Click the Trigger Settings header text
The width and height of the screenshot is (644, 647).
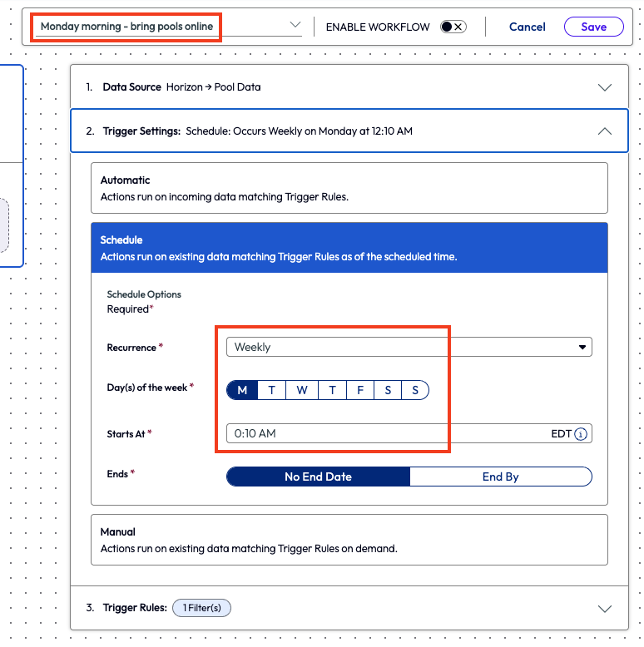(141, 131)
